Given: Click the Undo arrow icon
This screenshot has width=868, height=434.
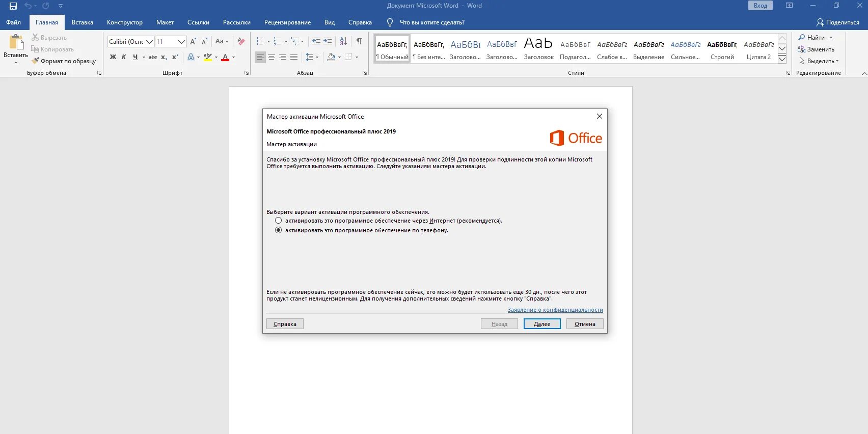Looking at the screenshot, I should [28, 6].
